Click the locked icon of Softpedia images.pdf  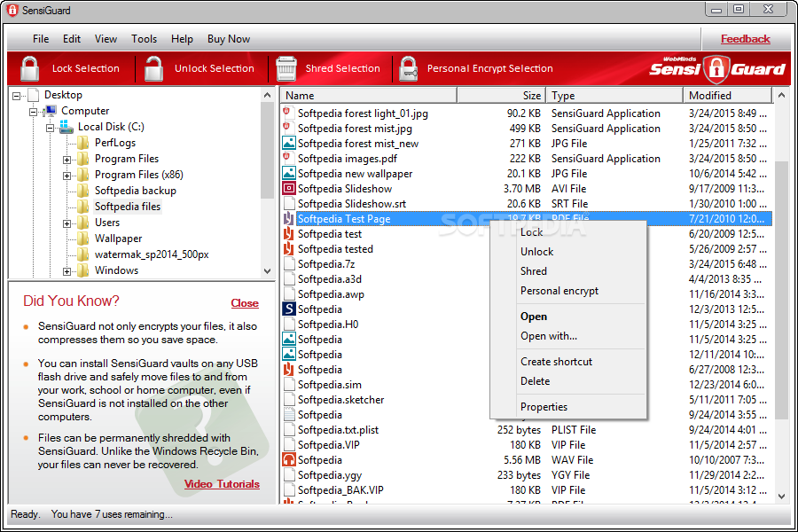(x=288, y=159)
